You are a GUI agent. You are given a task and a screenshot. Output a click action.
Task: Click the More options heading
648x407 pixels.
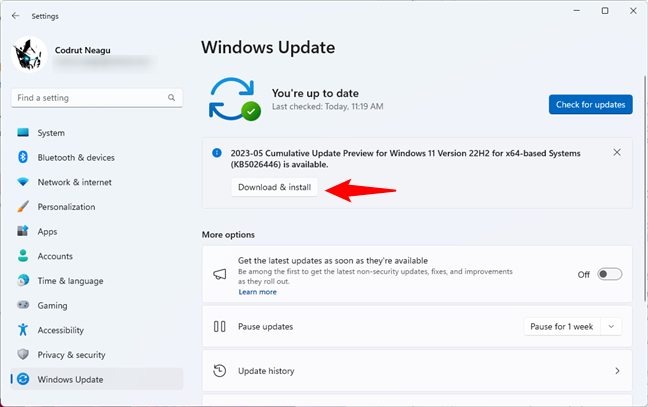[x=228, y=235]
